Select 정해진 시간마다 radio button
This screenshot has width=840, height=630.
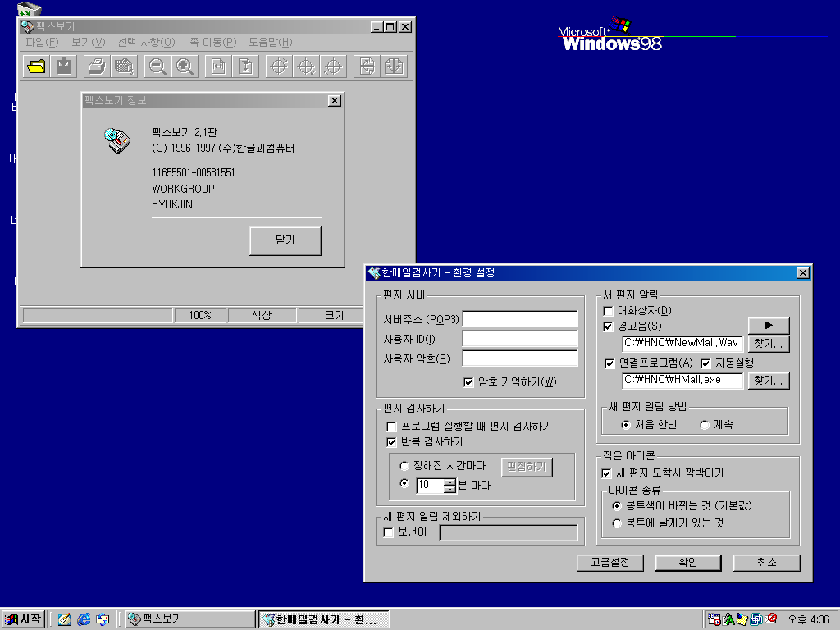[404, 466]
